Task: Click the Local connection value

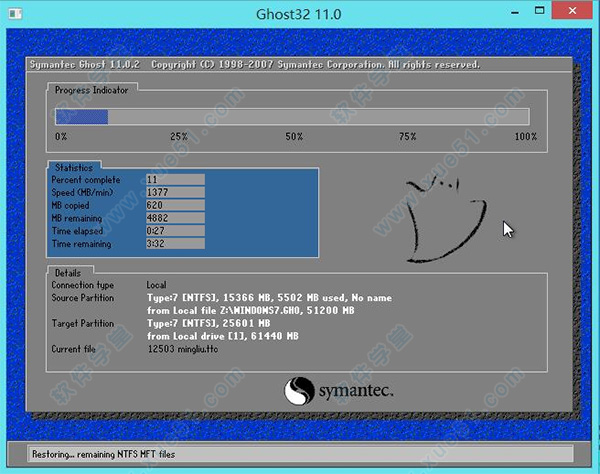Action: pos(156,285)
